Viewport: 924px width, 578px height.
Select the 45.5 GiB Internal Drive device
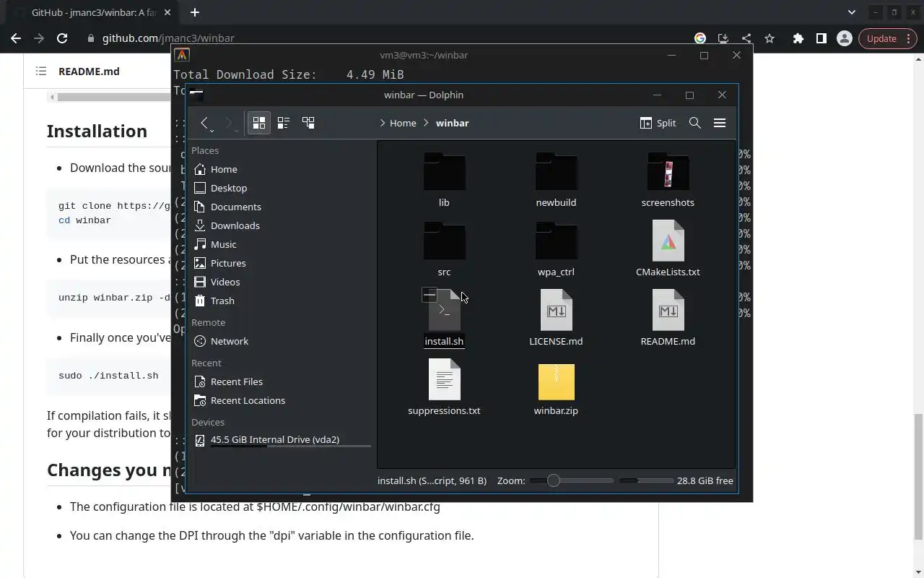pos(280,439)
